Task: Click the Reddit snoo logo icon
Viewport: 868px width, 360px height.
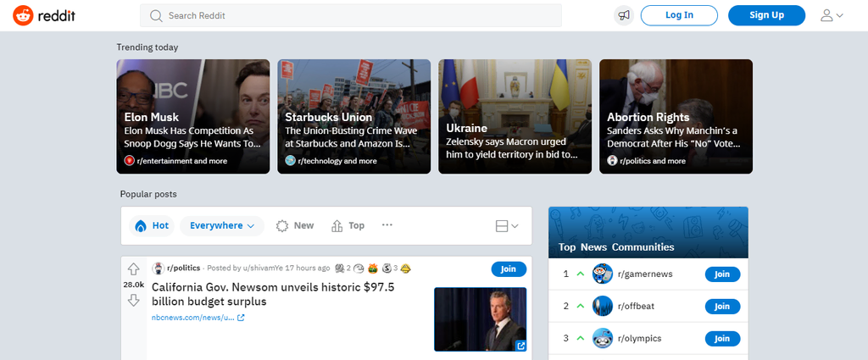Action: tap(23, 15)
